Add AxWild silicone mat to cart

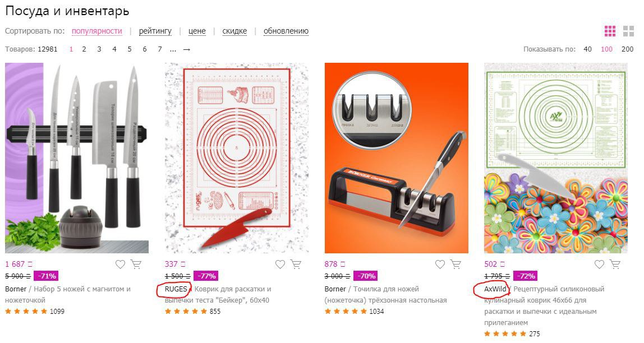(x=615, y=264)
